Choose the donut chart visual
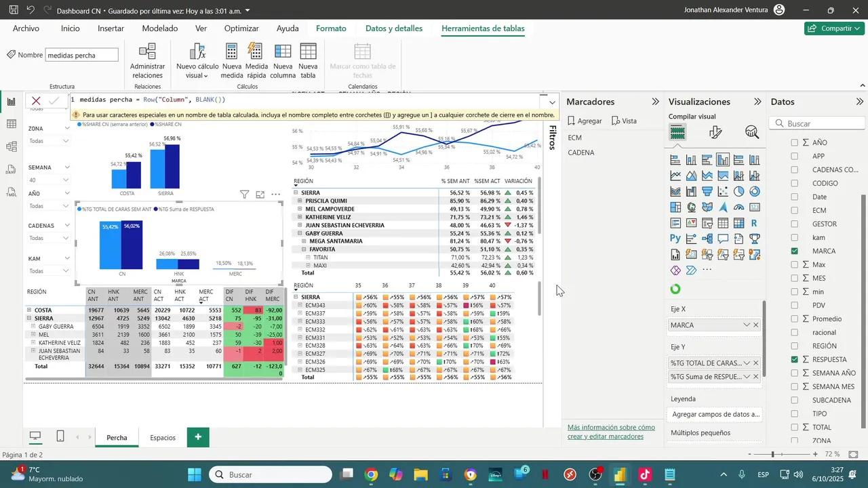The height and width of the screenshot is (488, 868). 754,192
